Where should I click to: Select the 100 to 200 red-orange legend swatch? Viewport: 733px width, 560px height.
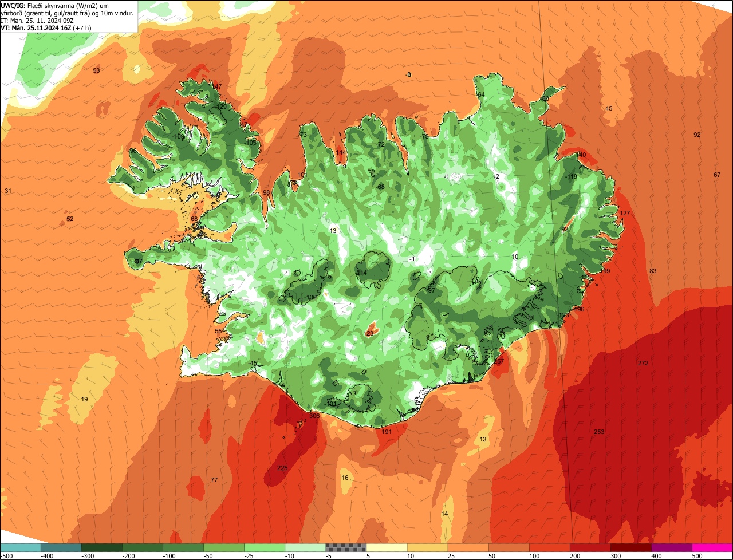[549, 547]
